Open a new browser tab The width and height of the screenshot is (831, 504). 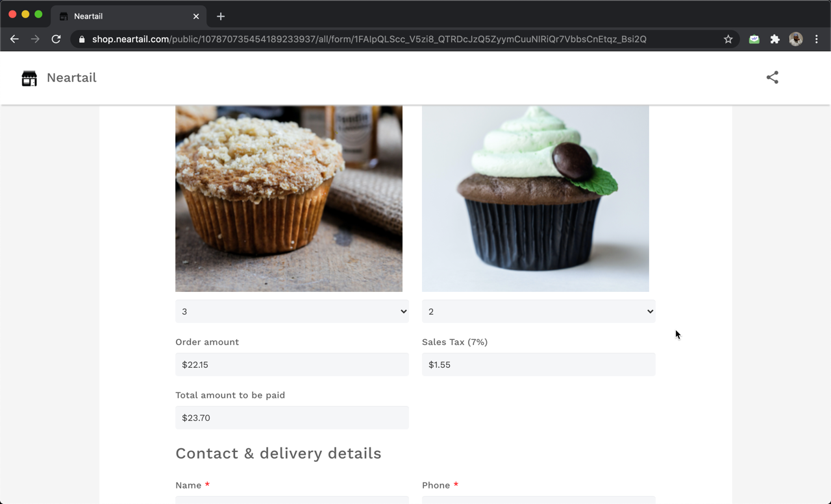pos(220,16)
